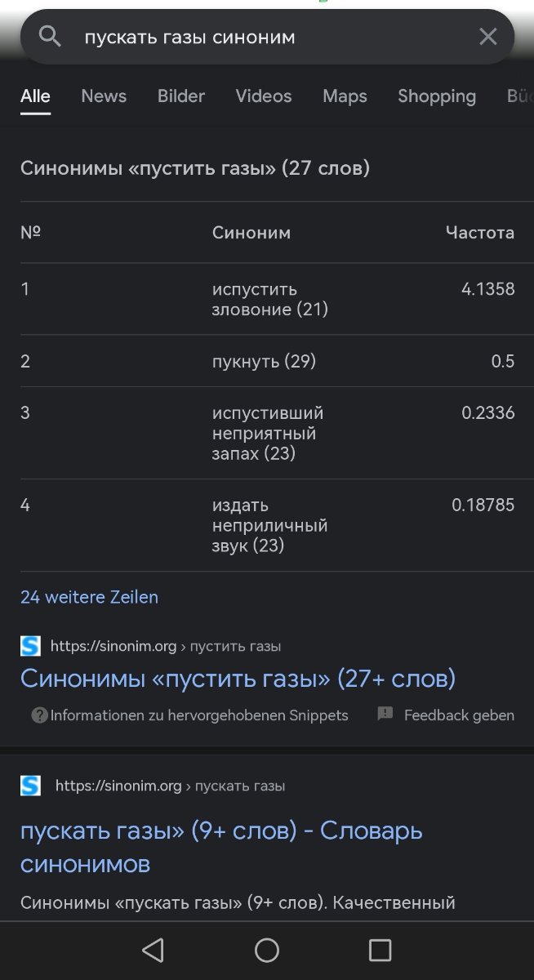Viewport: 534px width, 980px height.
Task: Go to the Shopping tab
Action: 436,96
